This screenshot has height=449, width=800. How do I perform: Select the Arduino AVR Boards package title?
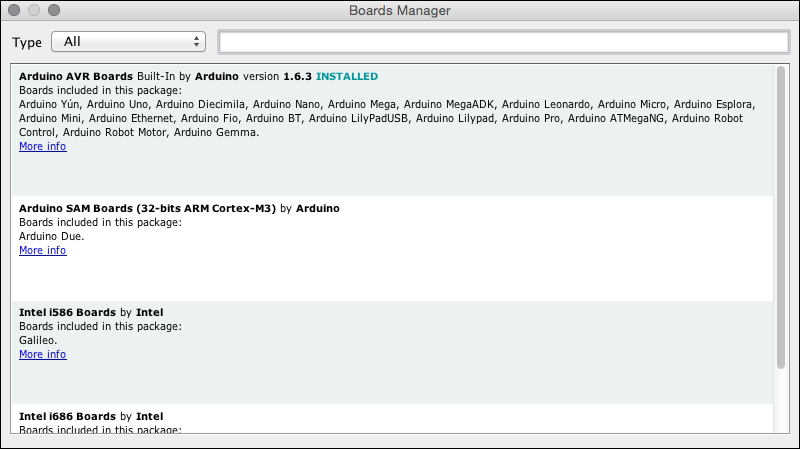76,77
